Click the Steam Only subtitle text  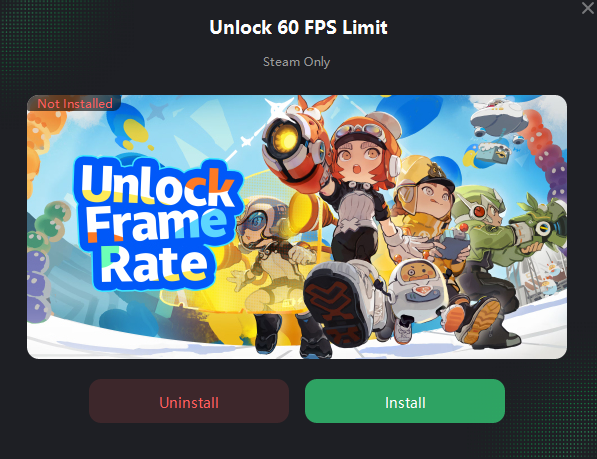pos(297,62)
